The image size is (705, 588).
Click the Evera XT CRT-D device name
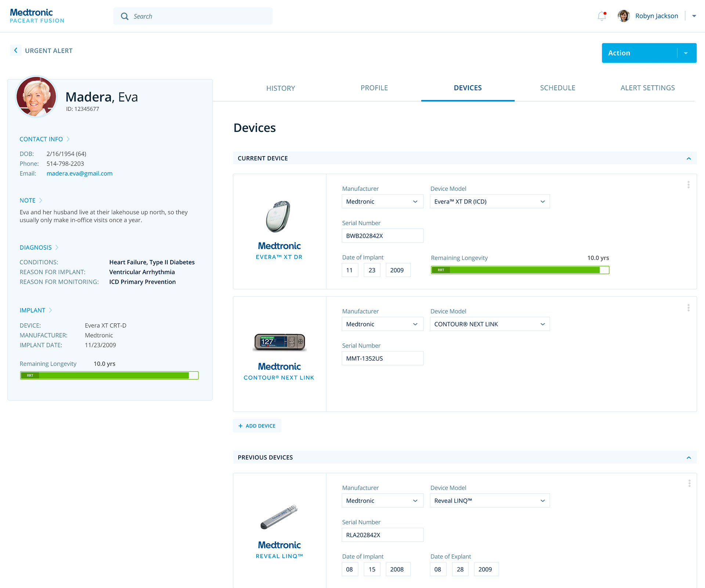coord(105,326)
